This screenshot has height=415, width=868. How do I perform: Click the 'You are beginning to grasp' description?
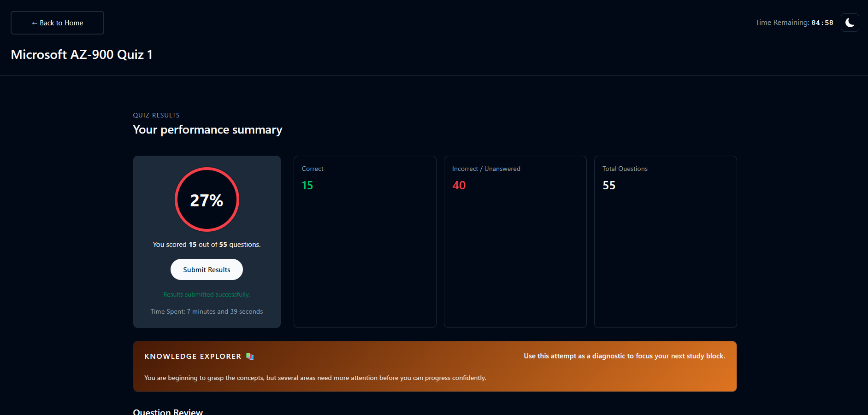click(315, 378)
